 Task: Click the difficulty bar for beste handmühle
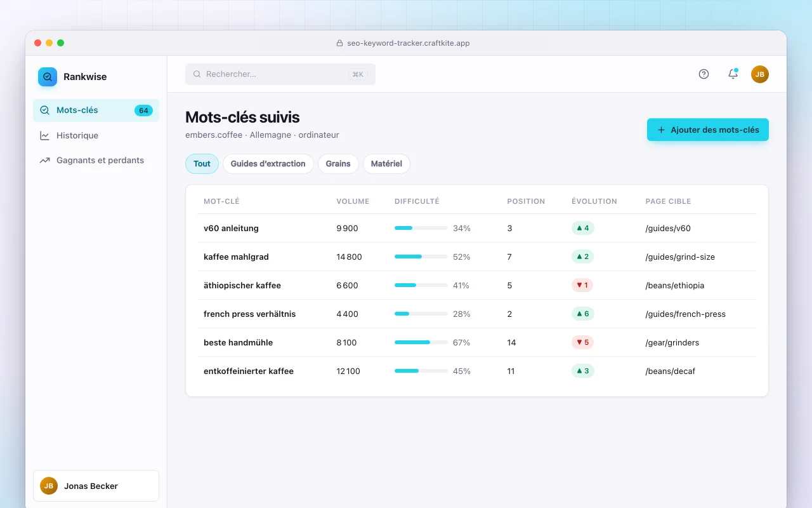[x=421, y=342]
